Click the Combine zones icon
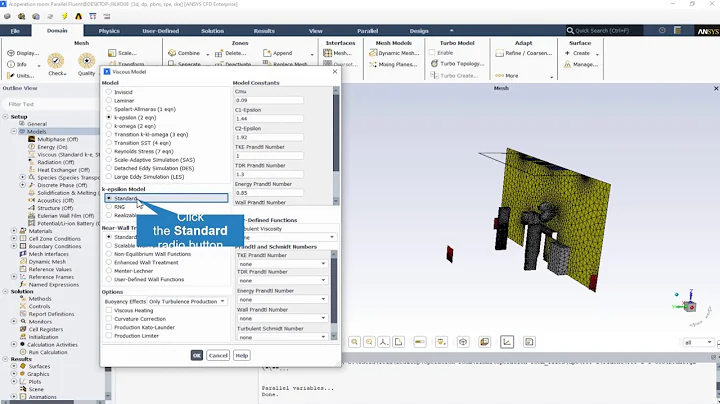 [172, 53]
